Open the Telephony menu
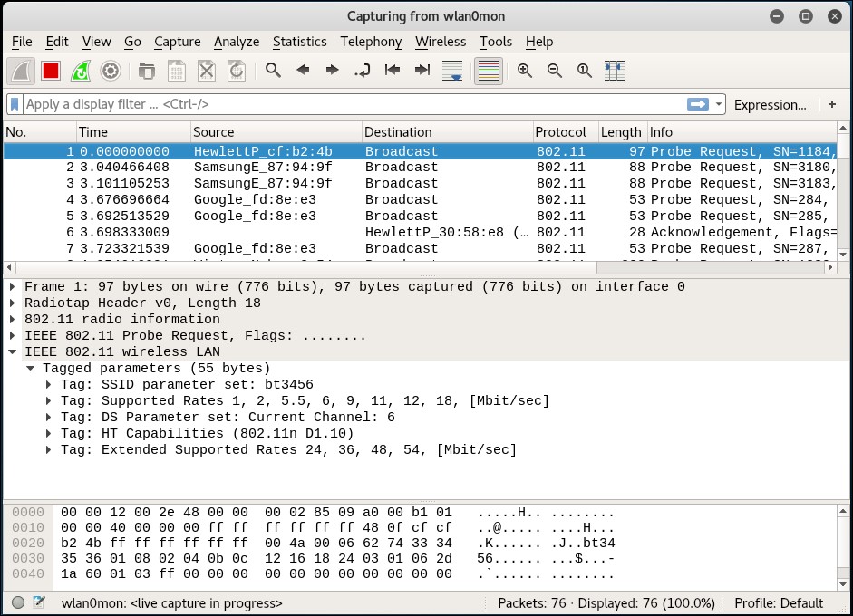853x616 pixels. [x=371, y=42]
